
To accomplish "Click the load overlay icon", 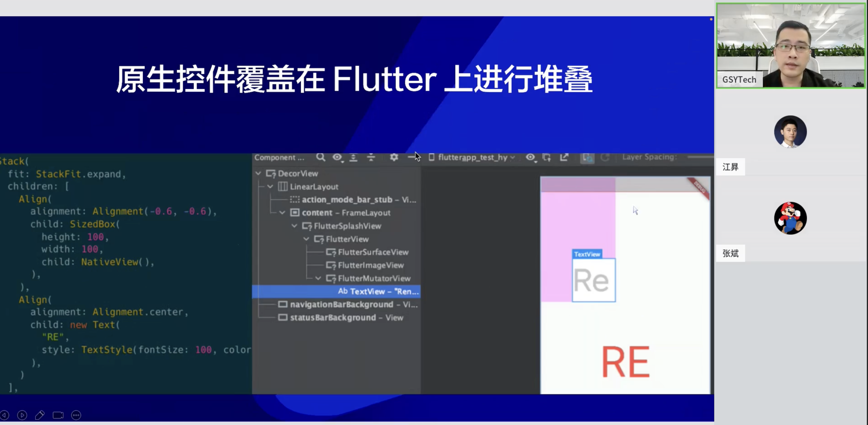I will tap(546, 157).
